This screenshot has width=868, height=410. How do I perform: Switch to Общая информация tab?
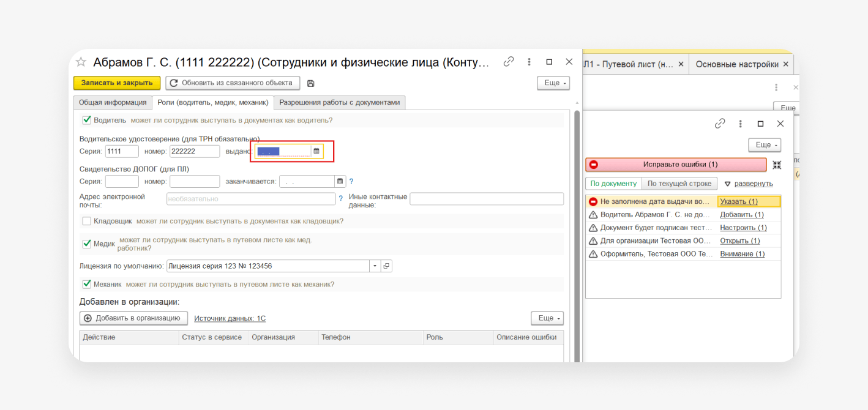113,103
